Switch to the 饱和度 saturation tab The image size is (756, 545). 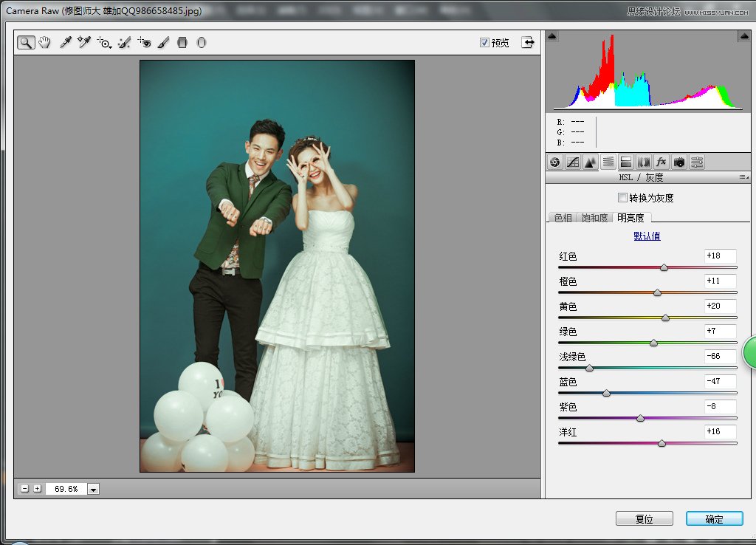pyautogui.click(x=595, y=218)
